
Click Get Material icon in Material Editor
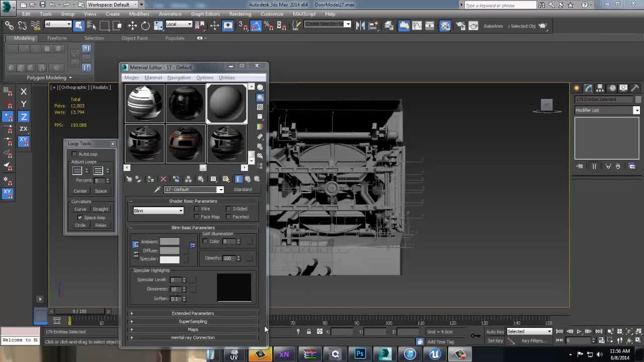129,179
